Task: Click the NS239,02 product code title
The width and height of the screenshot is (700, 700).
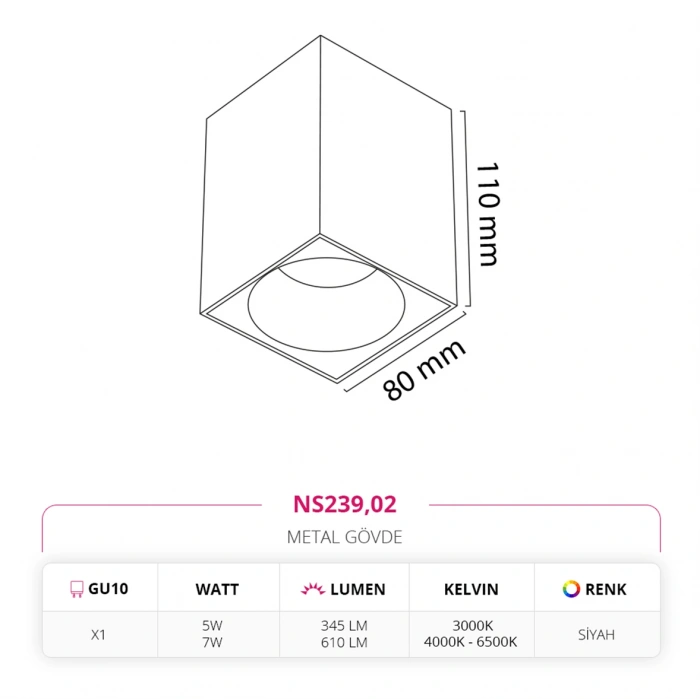Action: [345, 505]
